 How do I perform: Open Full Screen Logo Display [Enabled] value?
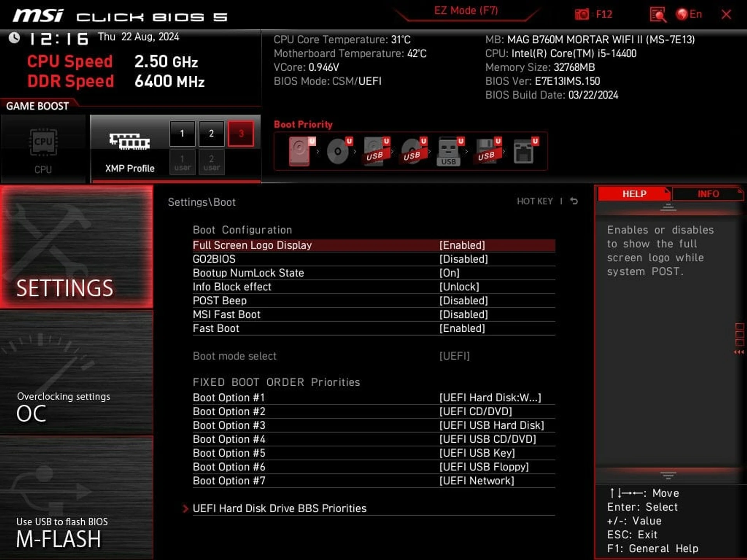click(x=462, y=245)
